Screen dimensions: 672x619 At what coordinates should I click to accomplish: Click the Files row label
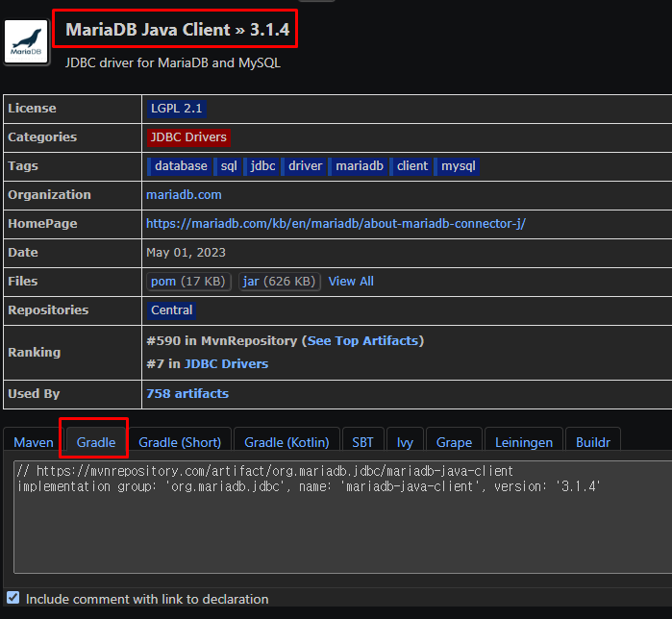click(23, 282)
